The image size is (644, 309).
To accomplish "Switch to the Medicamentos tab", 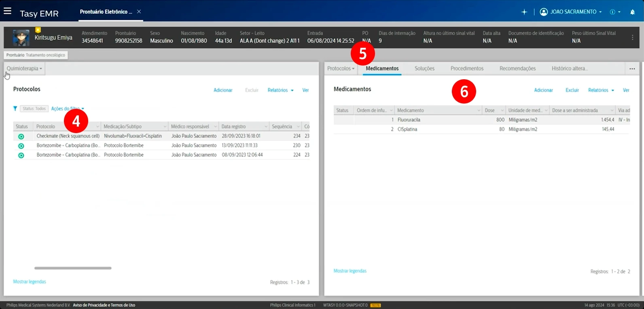I will pos(382,68).
